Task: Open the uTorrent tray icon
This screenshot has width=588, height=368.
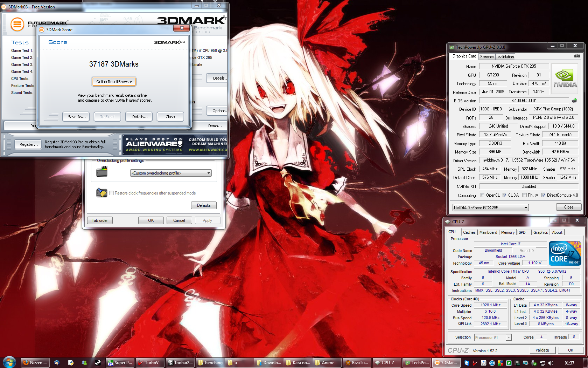Action: [x=509, y=363]
